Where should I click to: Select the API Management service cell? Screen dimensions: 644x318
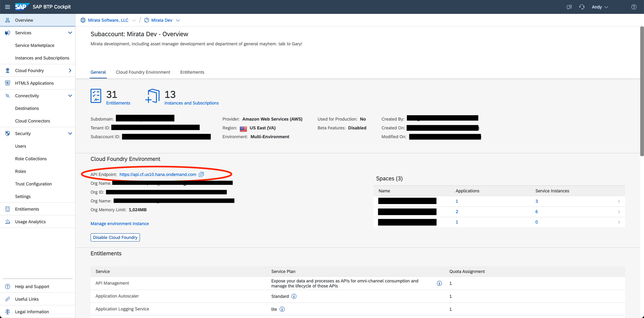pos(112,283)
